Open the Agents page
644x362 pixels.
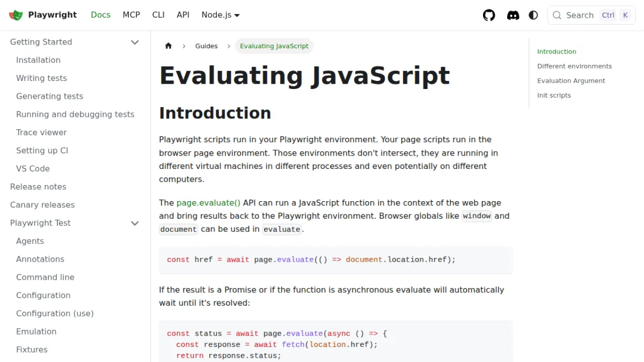pos(30,241)
